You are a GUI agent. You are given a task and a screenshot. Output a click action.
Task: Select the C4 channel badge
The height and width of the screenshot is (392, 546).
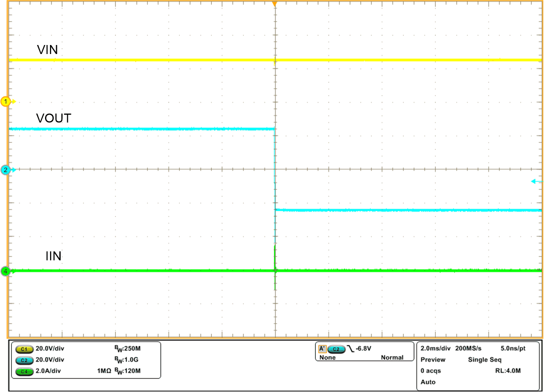24,372
